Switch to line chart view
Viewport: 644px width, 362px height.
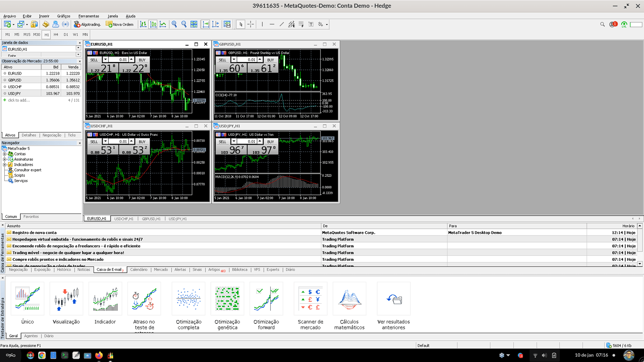(x=163, y=24)
